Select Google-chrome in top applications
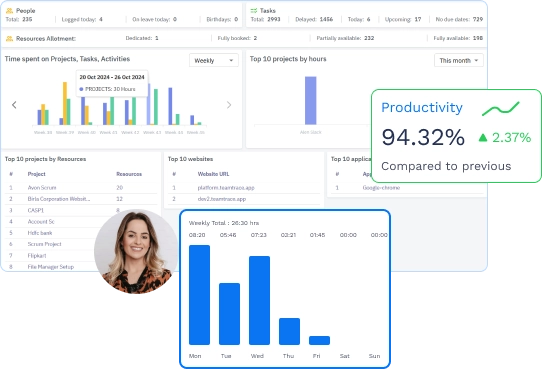This screenshot has width=542, height=369. 381,188
